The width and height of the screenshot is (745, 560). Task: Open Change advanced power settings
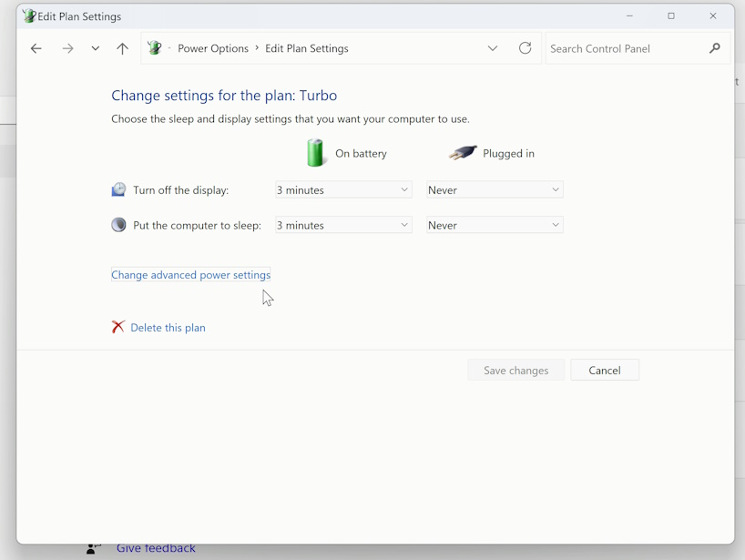pos(190,274)
